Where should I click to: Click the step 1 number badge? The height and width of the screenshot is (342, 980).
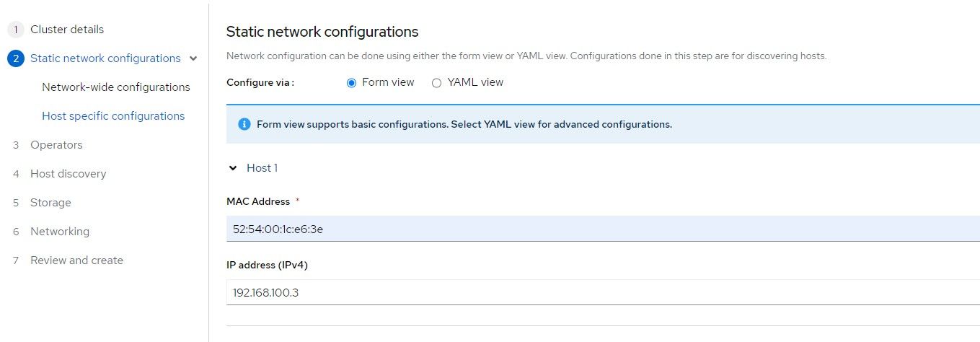(16, 30)
